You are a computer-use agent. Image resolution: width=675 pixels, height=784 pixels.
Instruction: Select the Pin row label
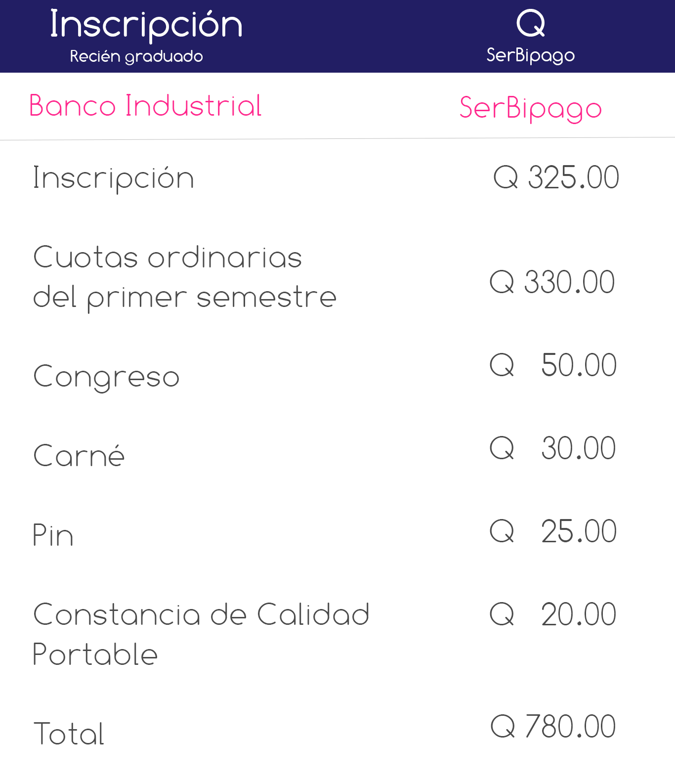pos(53,535)
